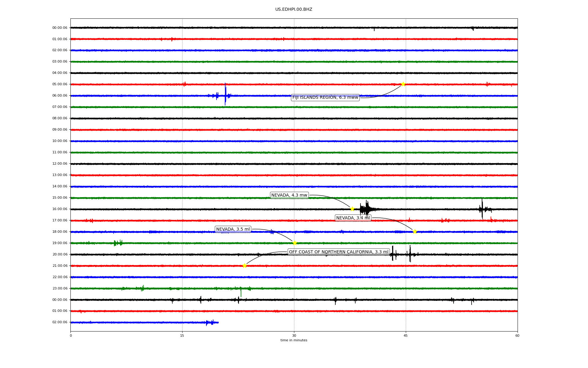Click the NEVADA, 3.5 ml annotation label

click(233, 229)
